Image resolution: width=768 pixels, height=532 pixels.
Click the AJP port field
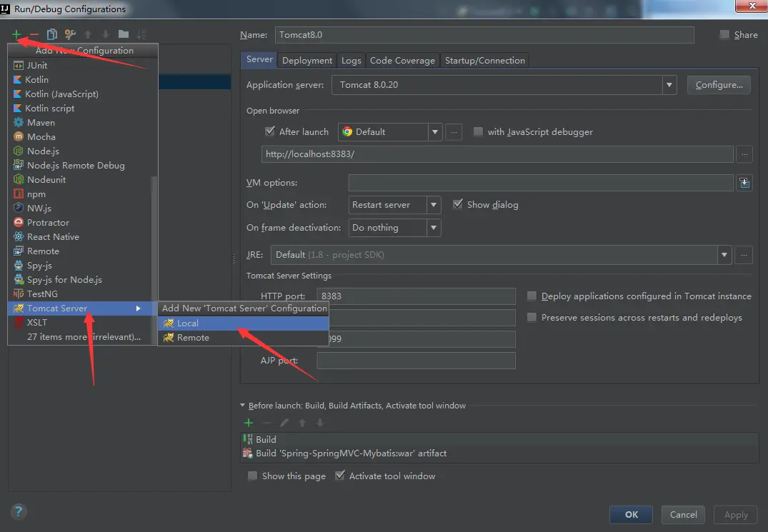416,361
